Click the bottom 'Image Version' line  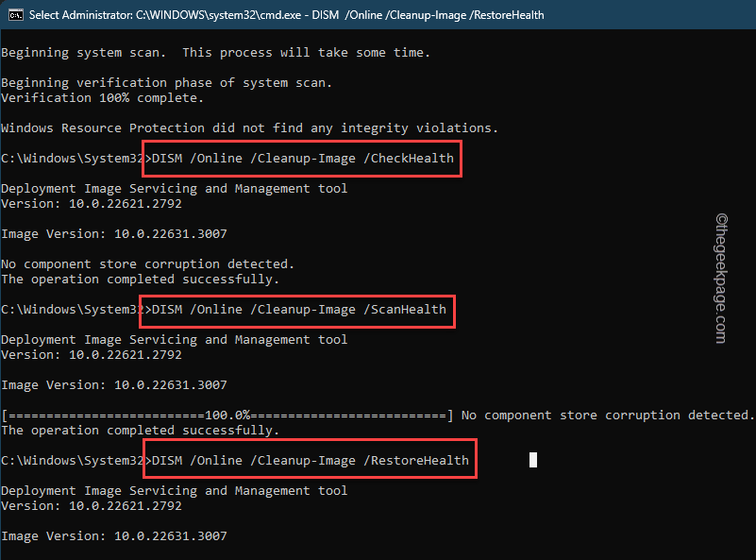point(114,535)
